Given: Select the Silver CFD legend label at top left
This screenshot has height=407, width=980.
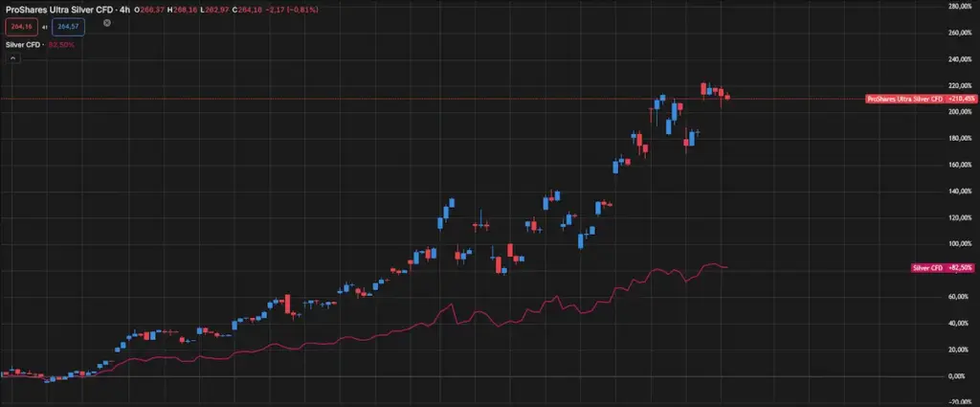Looking at the screenshot, I should [24, 44].
